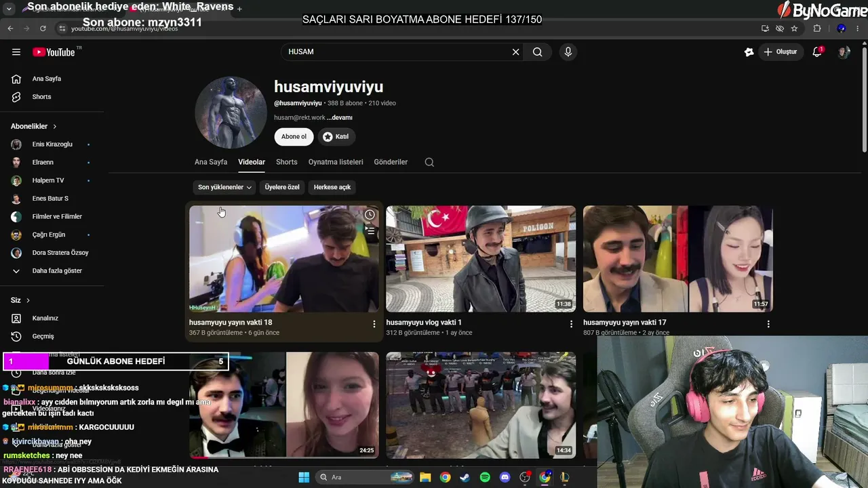868x488 pixels.
Task: Go back with the browser back arrow
Action: coord(10,28)
